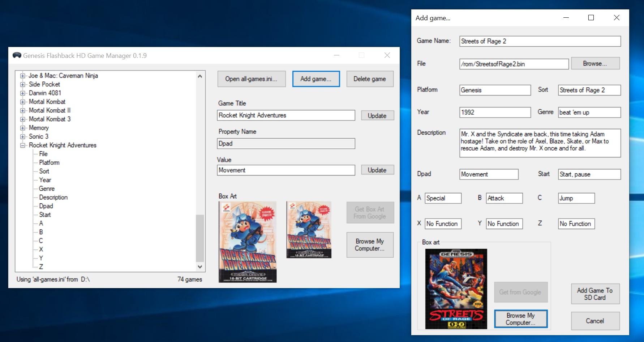The width and height of the screenshot is (644, 342).
Task: Expand the Side Pocket tree node
Action: point(23,84)
